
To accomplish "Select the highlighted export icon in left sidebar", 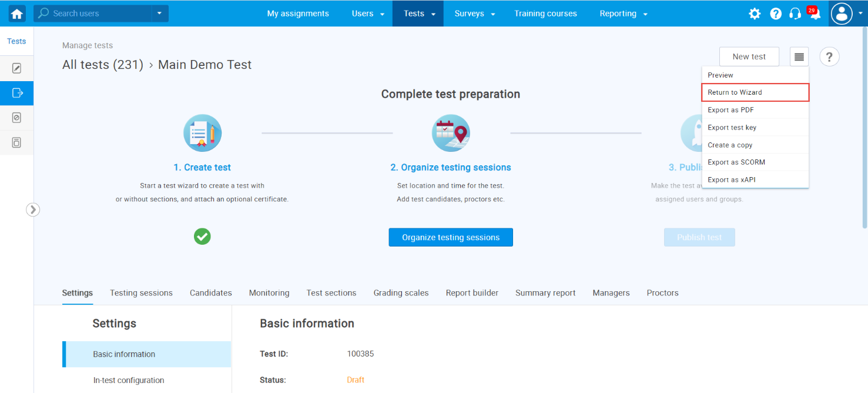I will 17,93.
